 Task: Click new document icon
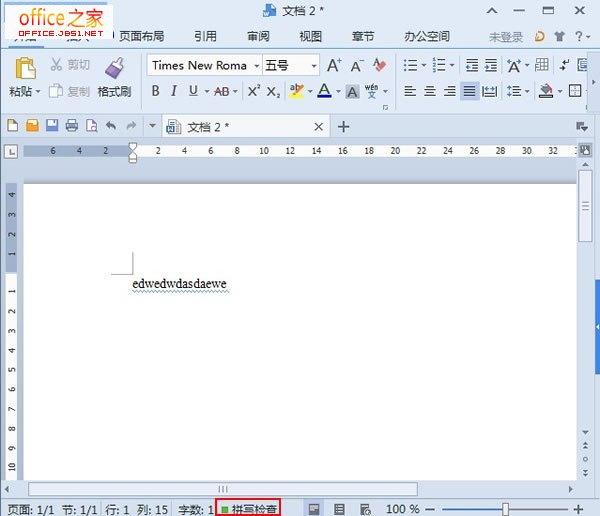point(13,126)
